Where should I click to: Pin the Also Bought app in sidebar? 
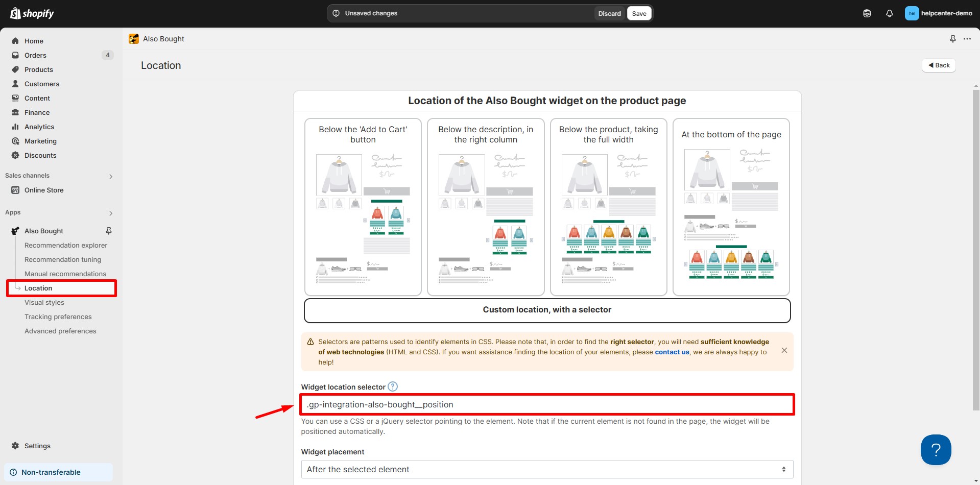(x=108, y=231)
